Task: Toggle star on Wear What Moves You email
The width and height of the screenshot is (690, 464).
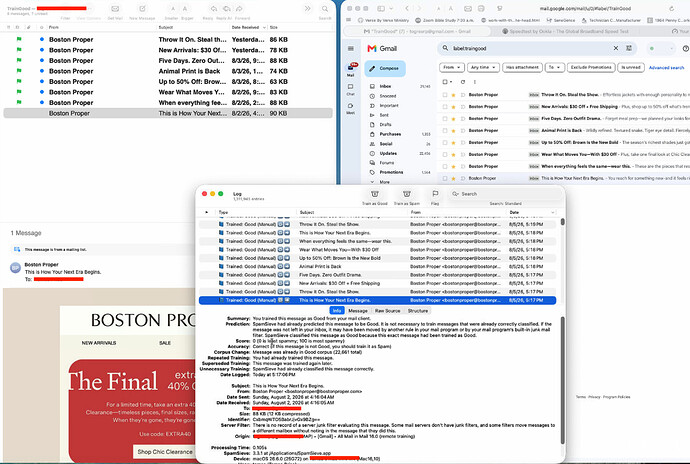Action: tap(453, 155)
